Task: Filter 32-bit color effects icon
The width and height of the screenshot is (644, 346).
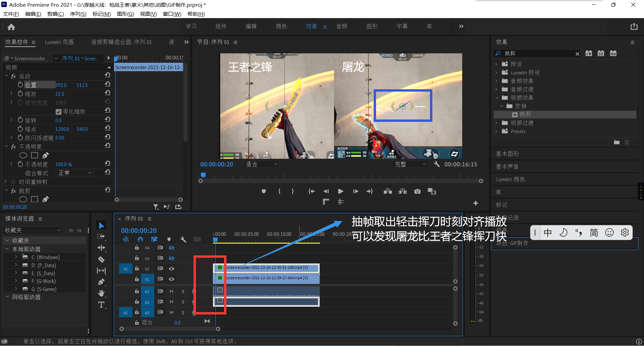Action: [601, 53]
